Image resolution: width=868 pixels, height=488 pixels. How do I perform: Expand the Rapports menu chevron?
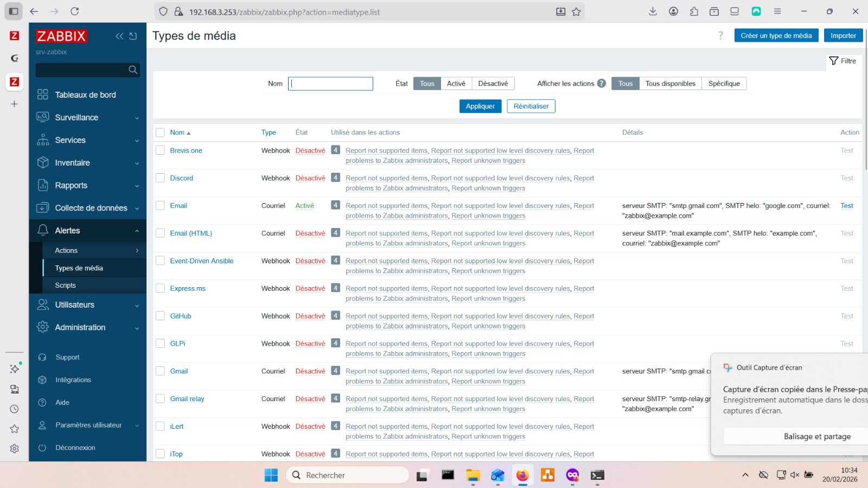point(137,186)
